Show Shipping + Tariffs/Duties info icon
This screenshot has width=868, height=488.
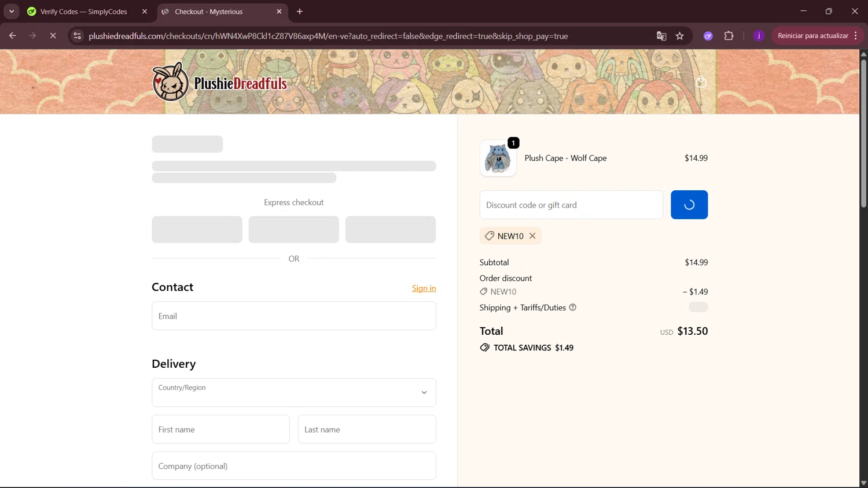pyautogui.click(x=572, y=307)
